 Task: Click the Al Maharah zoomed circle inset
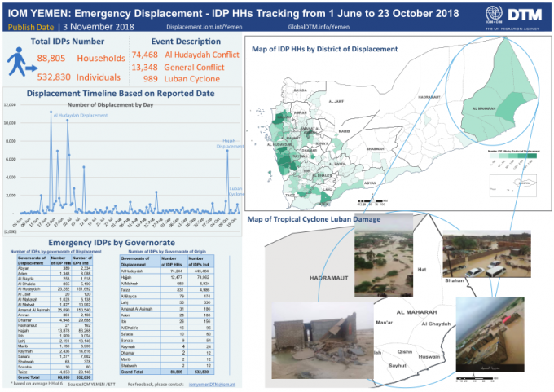click(498, 108)
